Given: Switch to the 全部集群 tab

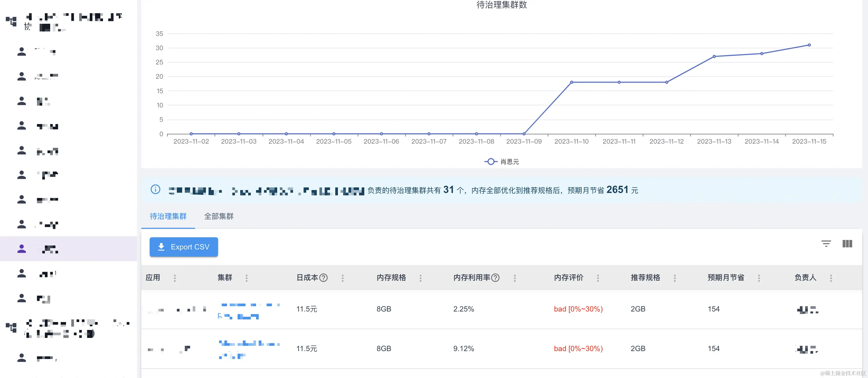Looking at the screenshot, I should 219,216.
